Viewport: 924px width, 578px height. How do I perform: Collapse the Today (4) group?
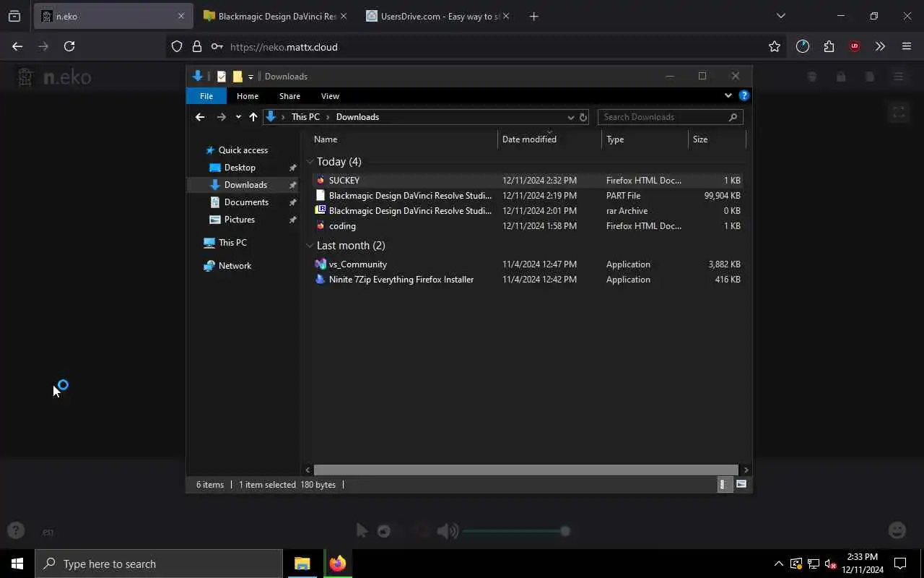click(x=310, y=162)
